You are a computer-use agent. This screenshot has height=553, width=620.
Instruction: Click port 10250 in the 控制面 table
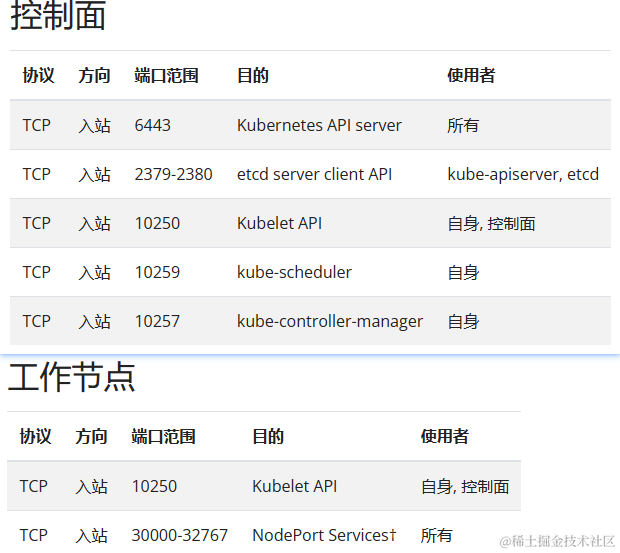click(157, 223)
